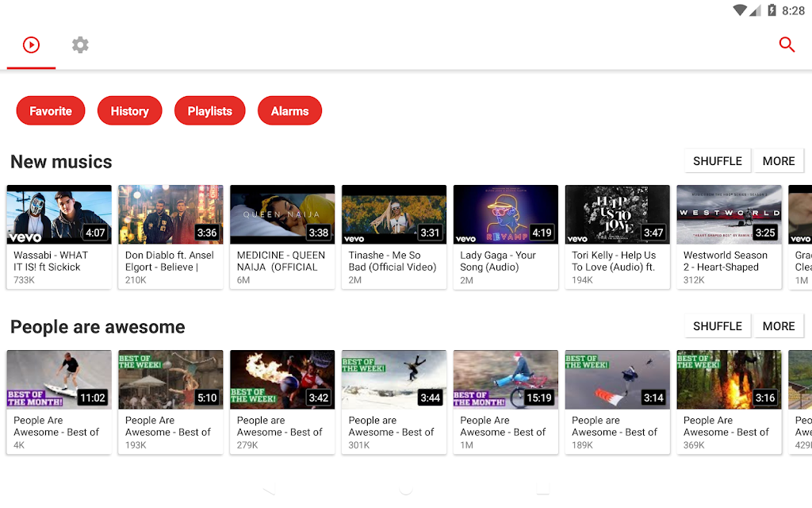Image resolution: width=812 pixels, height=508 pixels.
Task: Play Don Diablo ft. Ansel Elgort video
Action: [x=170, y=215]
